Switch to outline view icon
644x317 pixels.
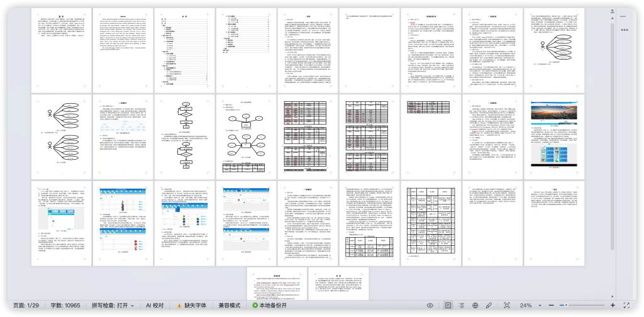tap(462, 306)
